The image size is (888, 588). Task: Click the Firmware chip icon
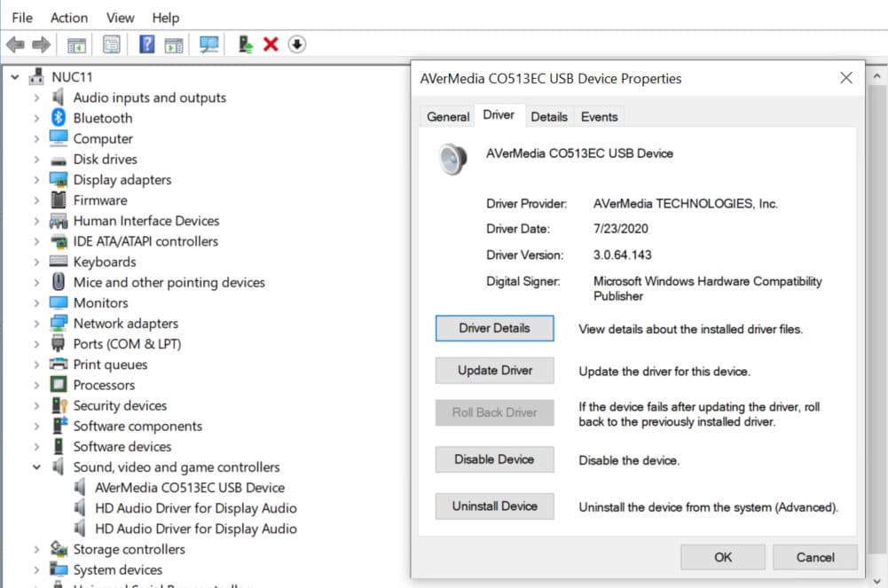pos(59,200)
